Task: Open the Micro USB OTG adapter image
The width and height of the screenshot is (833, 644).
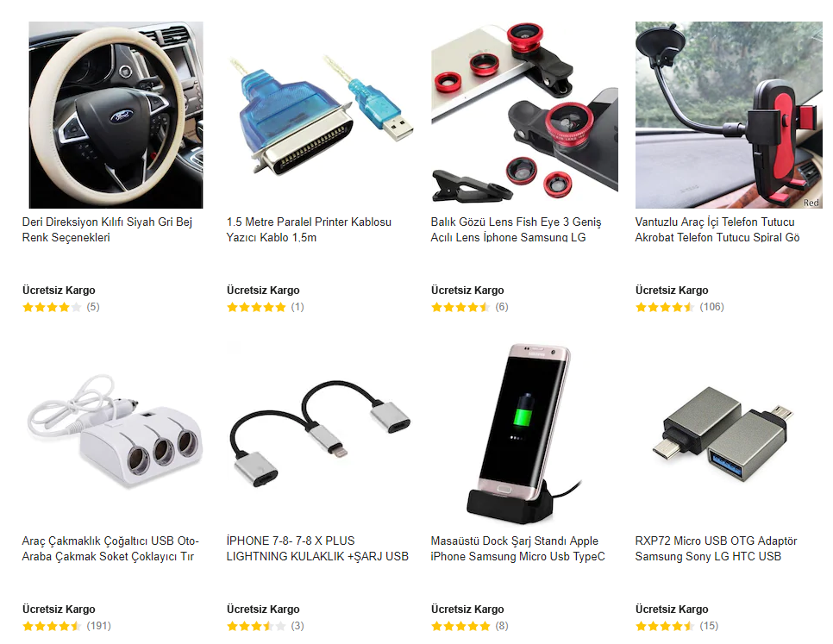Action: coord(729,434)
